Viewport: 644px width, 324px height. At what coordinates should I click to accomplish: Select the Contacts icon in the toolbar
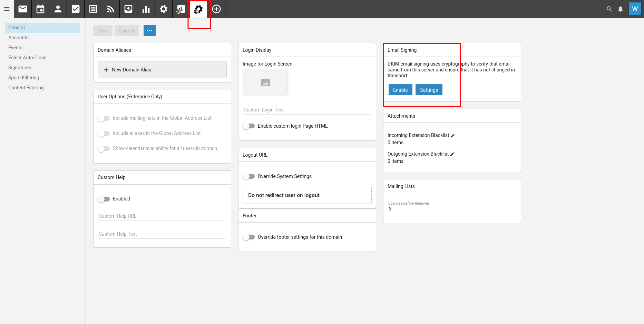[58, 9]
